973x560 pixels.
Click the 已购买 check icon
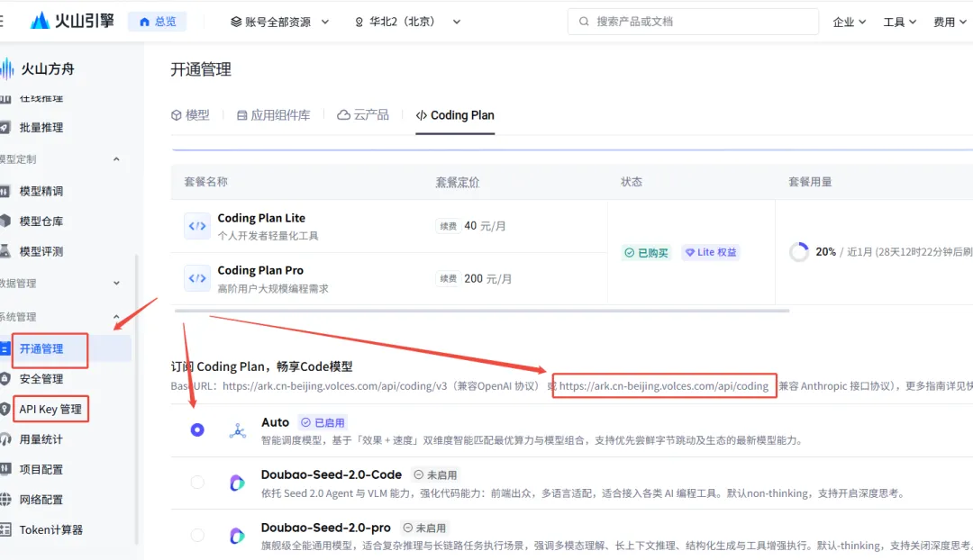(x=629, y=252)
